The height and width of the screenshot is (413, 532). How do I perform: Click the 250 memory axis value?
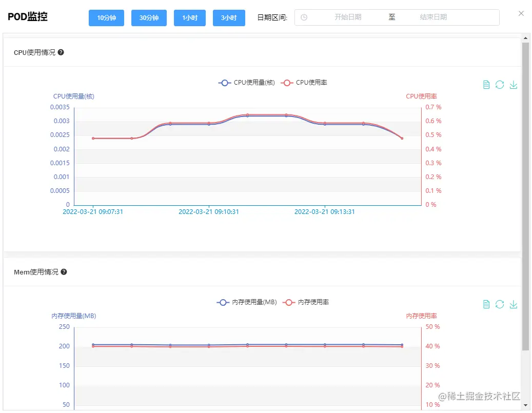pyautogui.click(x=64, y=327)
